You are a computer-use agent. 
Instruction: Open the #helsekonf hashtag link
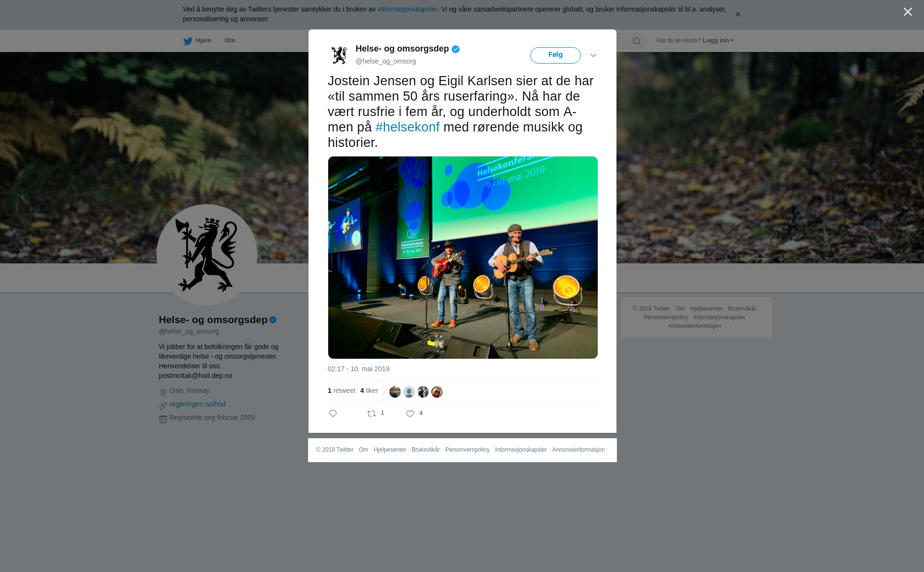[x=408, y=127]
